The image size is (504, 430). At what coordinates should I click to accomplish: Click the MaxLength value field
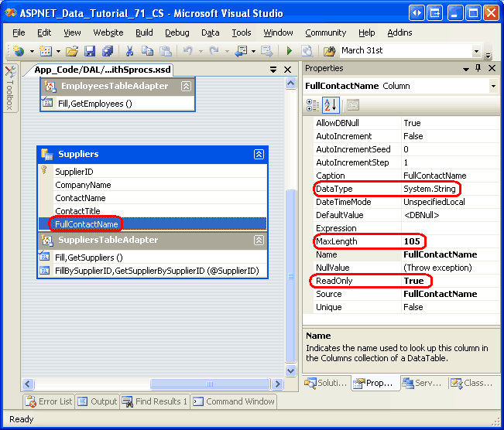coord(449,241)
